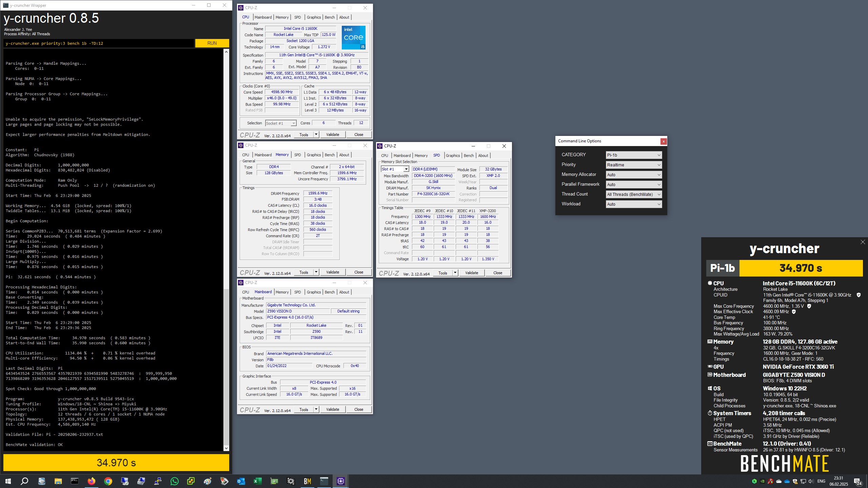The image size is (868, 488).
Task: Open Outlook from the taskbar
Action: [x=241, y=481]
